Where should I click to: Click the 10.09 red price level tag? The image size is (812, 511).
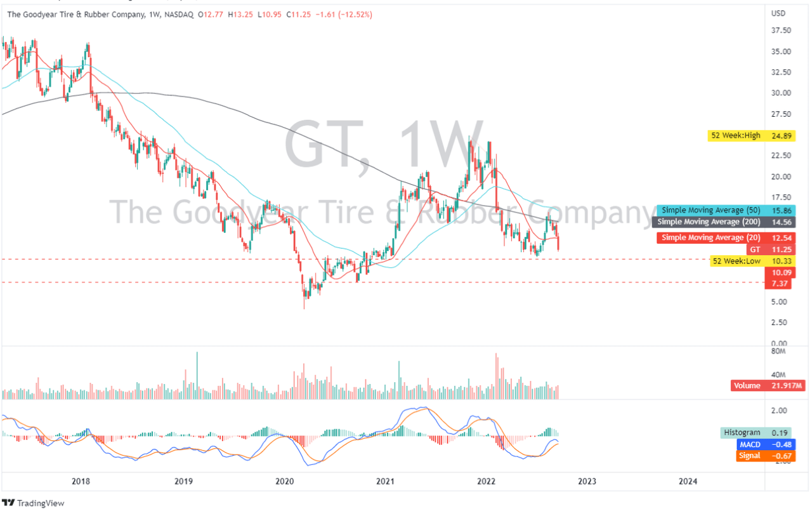(780, 273)
